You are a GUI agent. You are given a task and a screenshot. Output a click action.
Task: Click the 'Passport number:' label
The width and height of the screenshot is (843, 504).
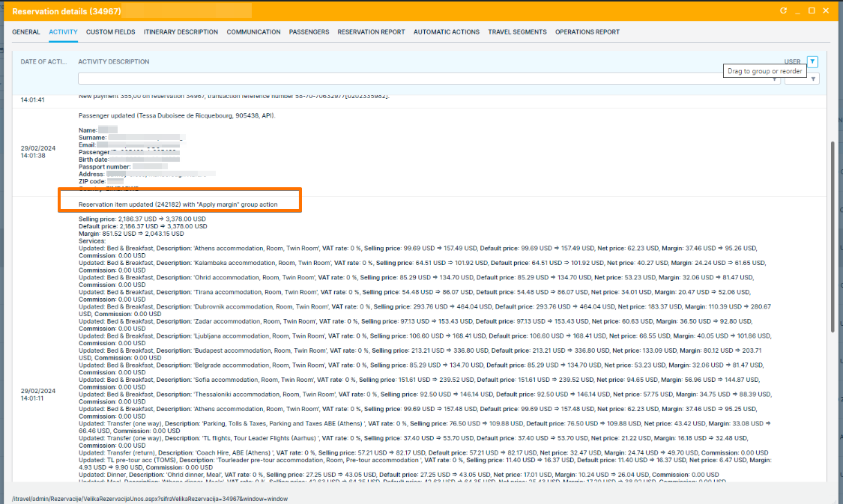tap(104, 167)
